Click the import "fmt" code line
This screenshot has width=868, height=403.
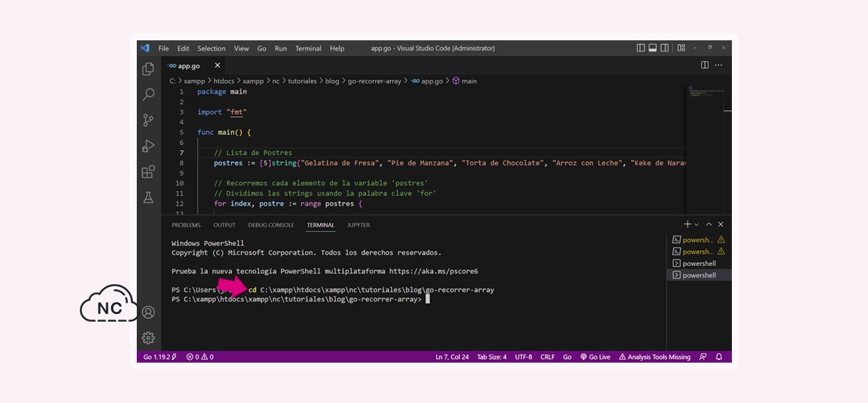222,112
